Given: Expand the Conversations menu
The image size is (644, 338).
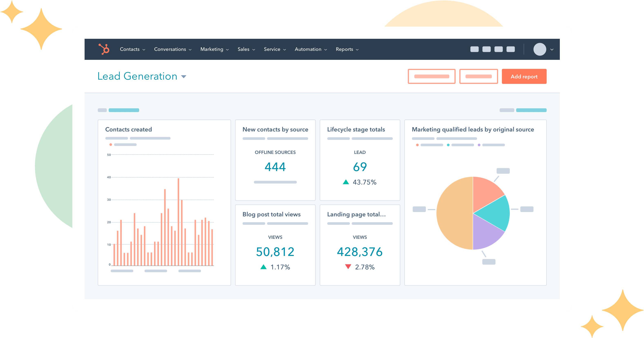Looking at the screenshot, I should [x=171, y=49].
